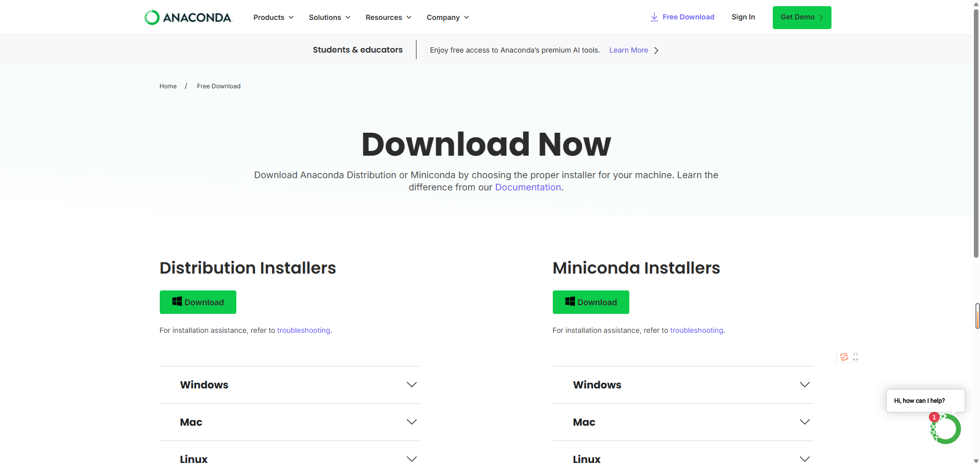Expand the Windows section under Distribution Installers
This screenshot has height=465, width=980.
point(290,385)
